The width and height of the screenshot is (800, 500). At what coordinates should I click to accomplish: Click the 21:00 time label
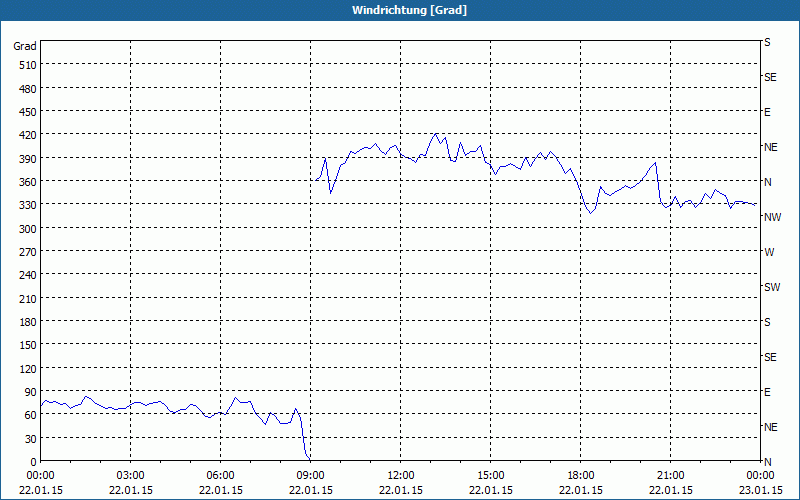pos(670,476)
